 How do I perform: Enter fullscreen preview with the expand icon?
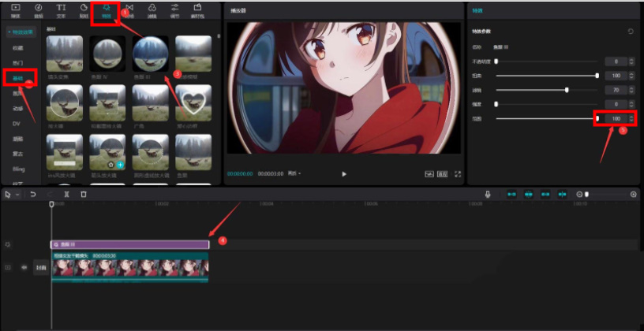point(457,173)
